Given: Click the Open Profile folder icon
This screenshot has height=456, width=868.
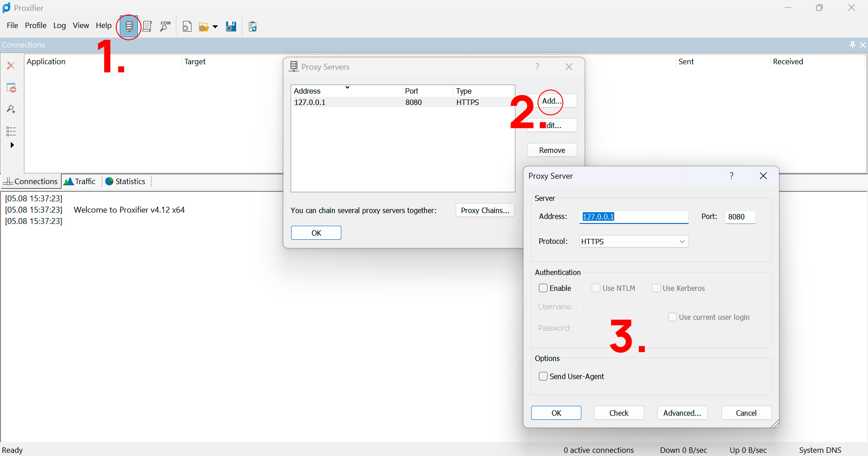Looking at the screenshot, I should [x=203, y=27].
